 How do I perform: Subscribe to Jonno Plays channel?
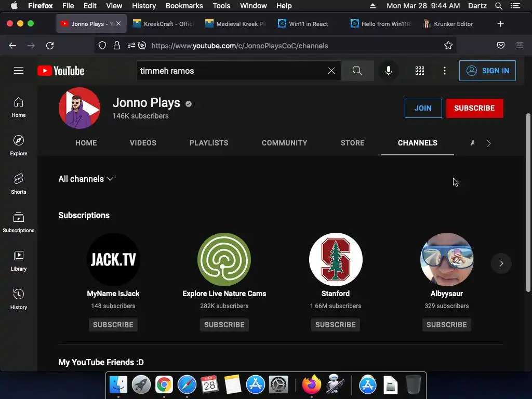point(474,108)
